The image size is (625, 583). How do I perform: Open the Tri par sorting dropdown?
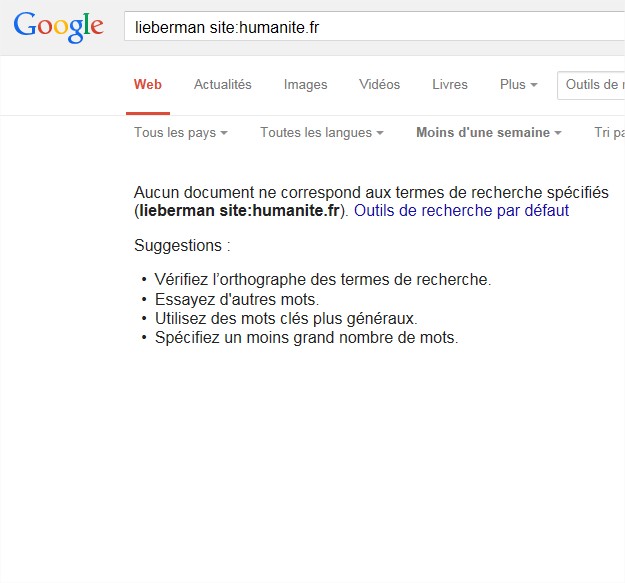click(609, 132)
